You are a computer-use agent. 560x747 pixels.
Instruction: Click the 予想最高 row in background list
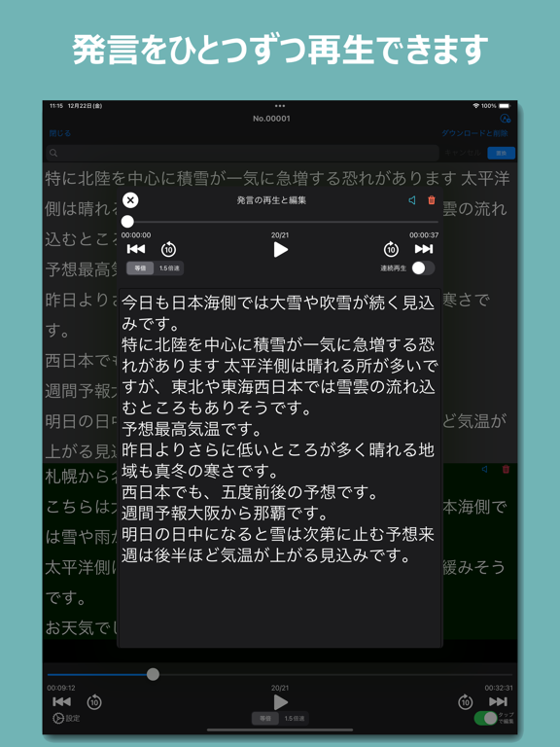click(x=82, y=270)
